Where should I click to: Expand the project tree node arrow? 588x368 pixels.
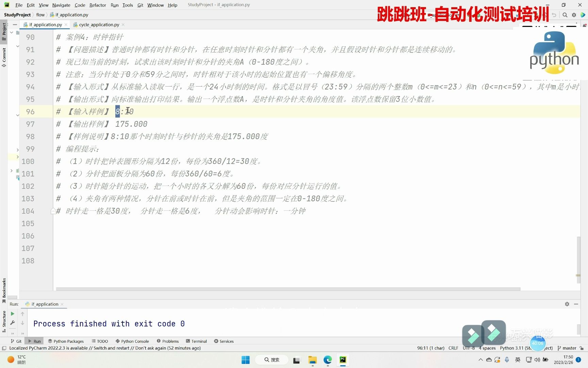tap(12, 170)
